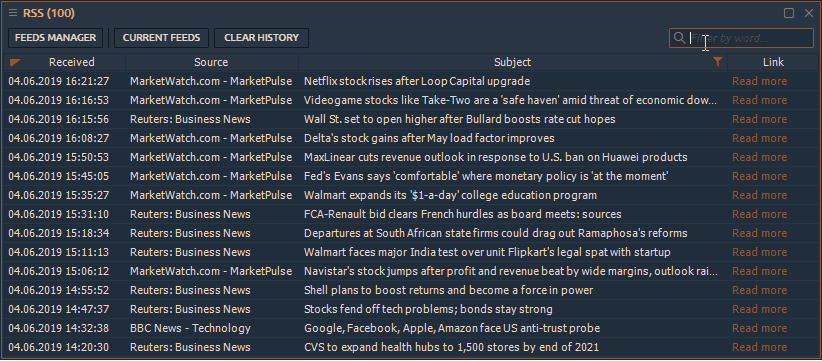Open Read more for FCA-Renault bid

(x=760, y=214)
